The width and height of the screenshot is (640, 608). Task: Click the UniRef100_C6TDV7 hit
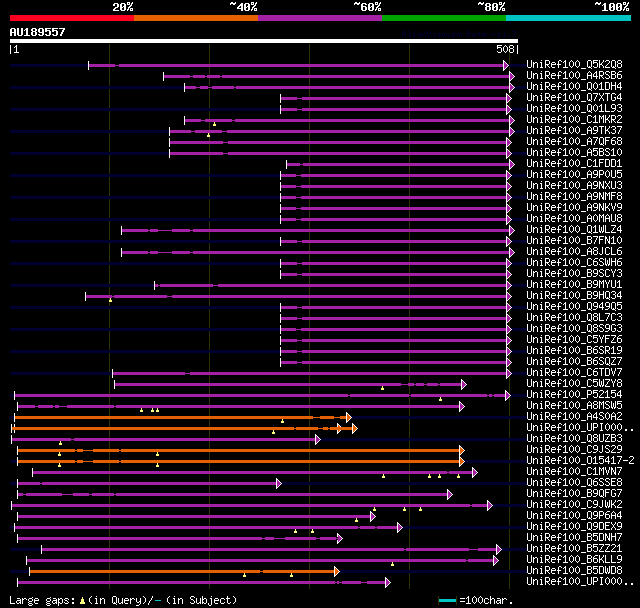(574, 373)
